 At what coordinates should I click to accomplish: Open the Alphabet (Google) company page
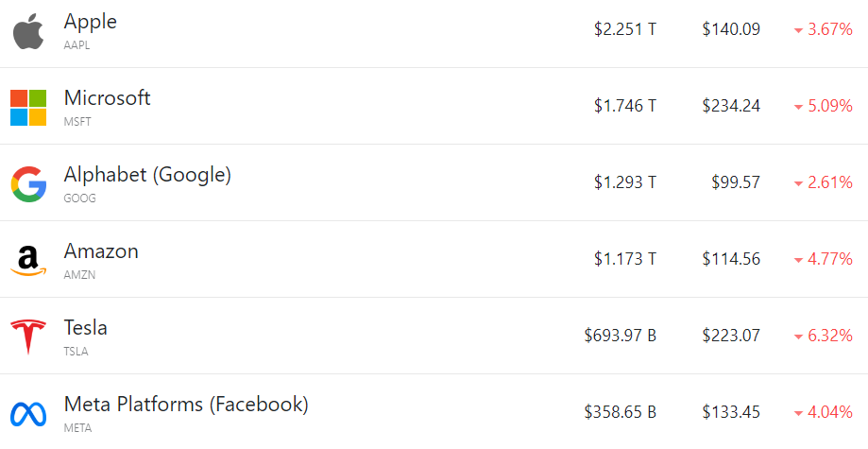[147, 174]
